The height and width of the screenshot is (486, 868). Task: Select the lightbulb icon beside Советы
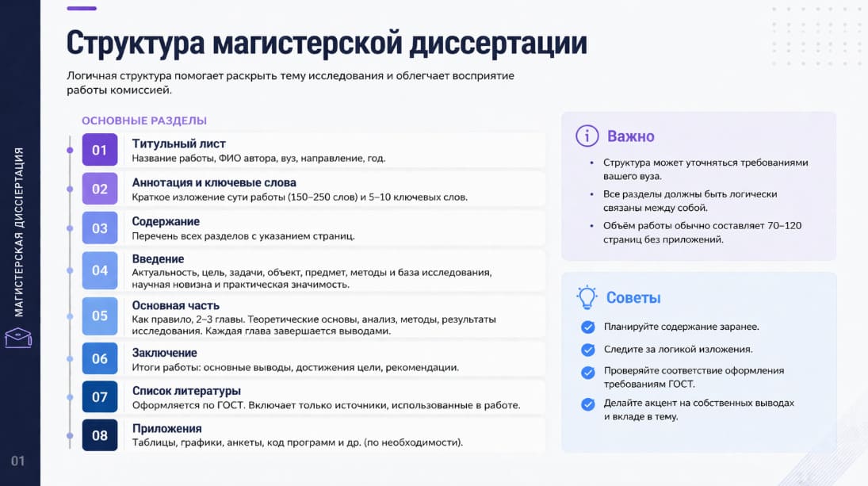click(587, 297)
